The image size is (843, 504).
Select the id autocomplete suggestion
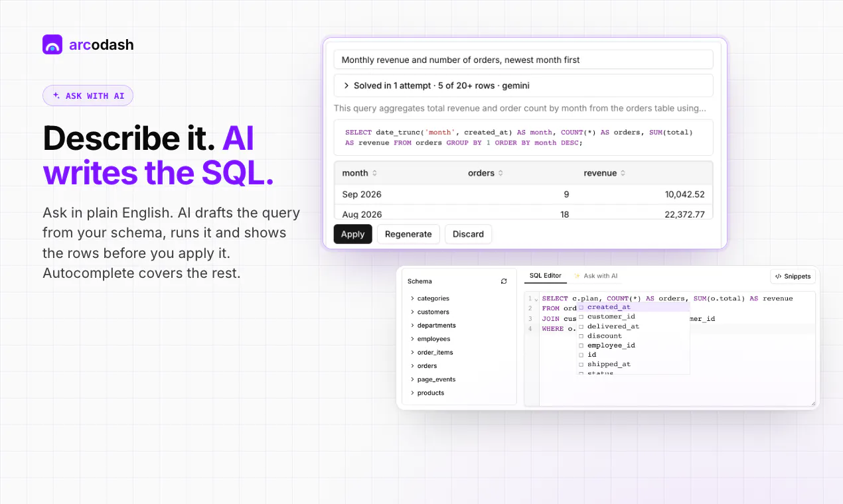click(x=633, y=355)
